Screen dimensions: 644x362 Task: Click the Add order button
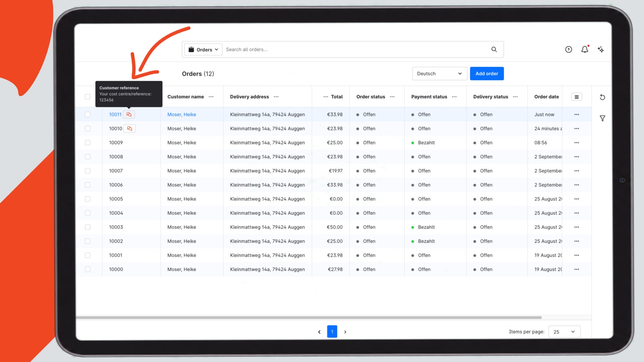pos(487,74)
